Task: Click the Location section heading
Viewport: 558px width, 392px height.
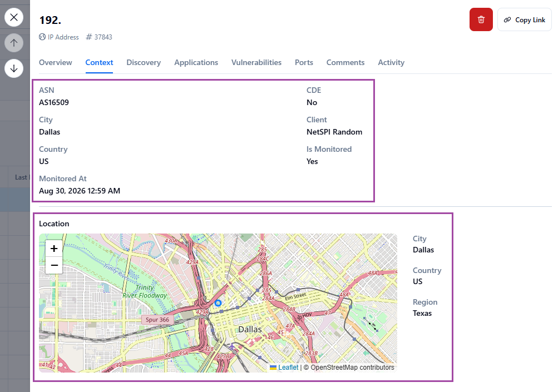Action: point(54,224)
